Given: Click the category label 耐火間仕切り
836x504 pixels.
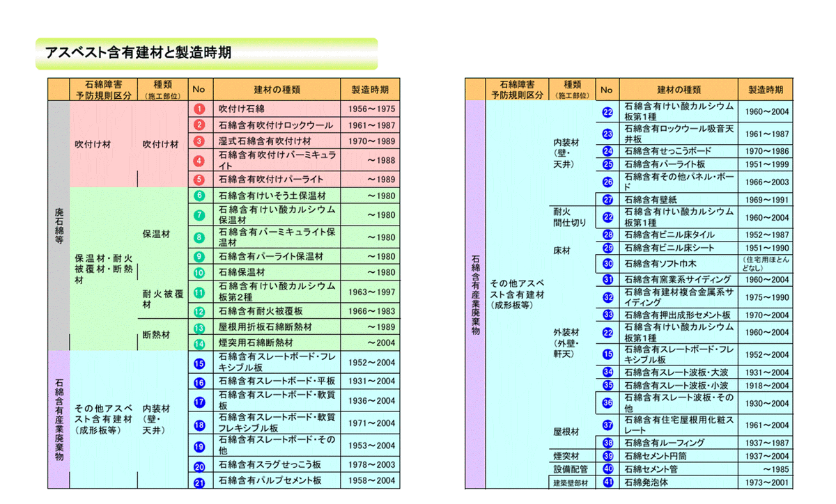Looking at the screenshot, I should [x=569, y=217].
